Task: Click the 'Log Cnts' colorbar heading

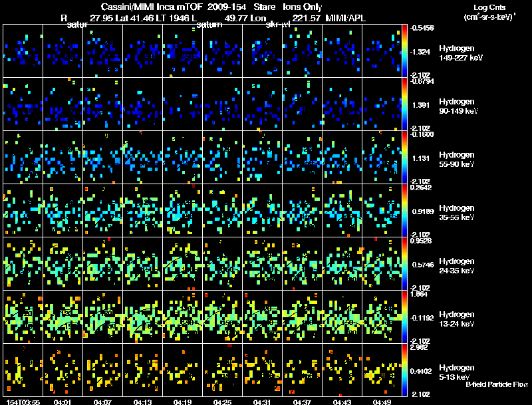Action: [489, 7]
